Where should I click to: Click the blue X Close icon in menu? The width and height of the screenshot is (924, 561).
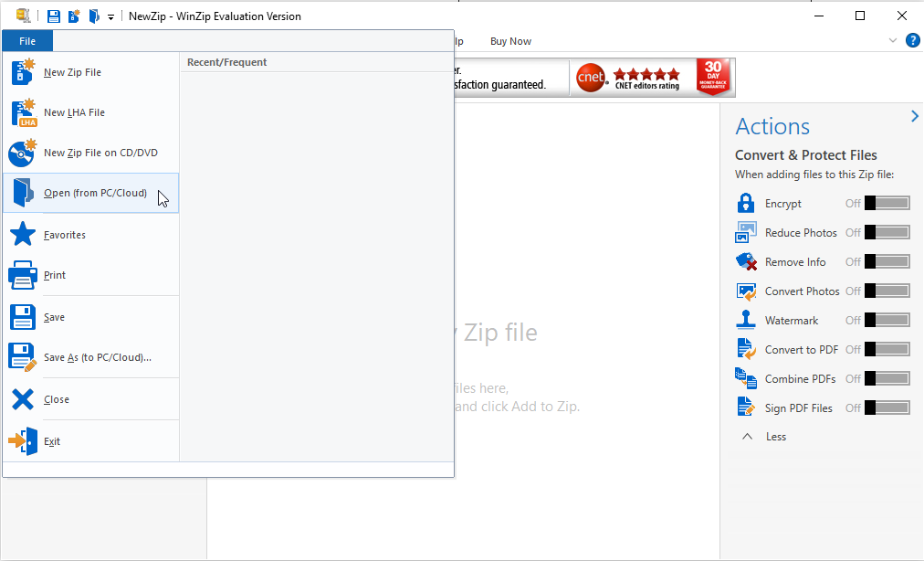tap(23, 399)
